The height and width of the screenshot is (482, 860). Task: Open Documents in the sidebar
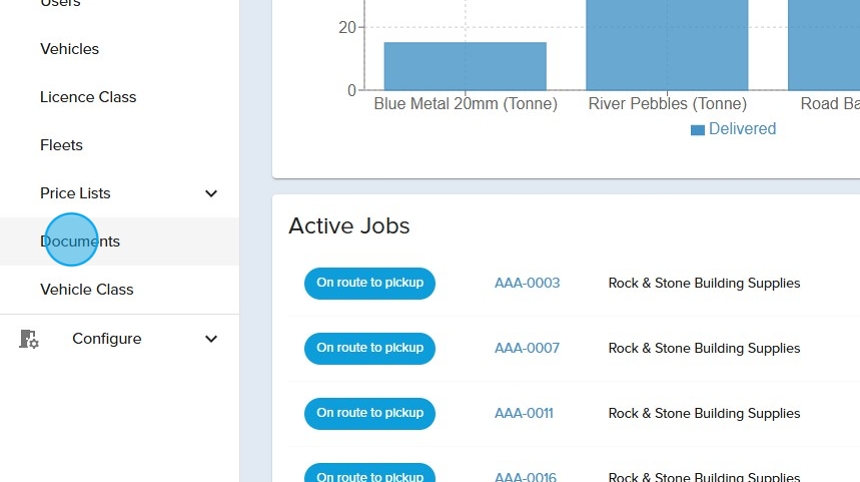(80, 241)
